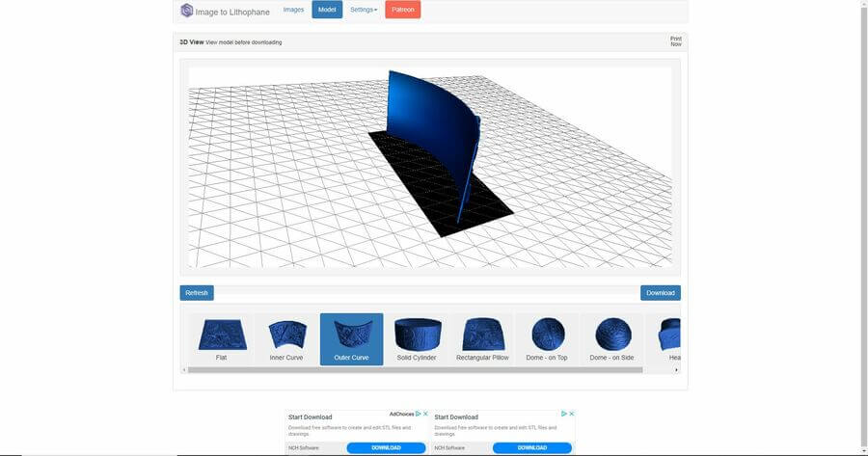Open the Settings dropdown menu

[364, 10]
